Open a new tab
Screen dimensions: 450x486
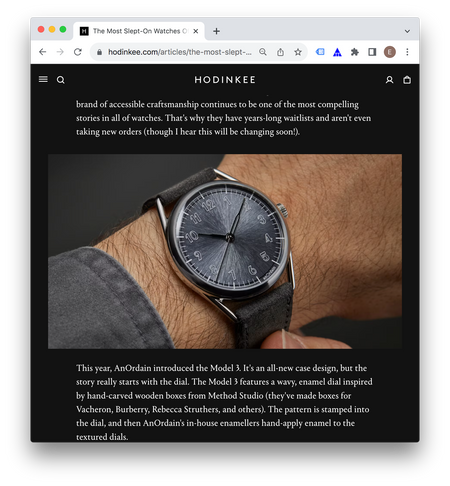pyautogui.click(x=216, y=31)
